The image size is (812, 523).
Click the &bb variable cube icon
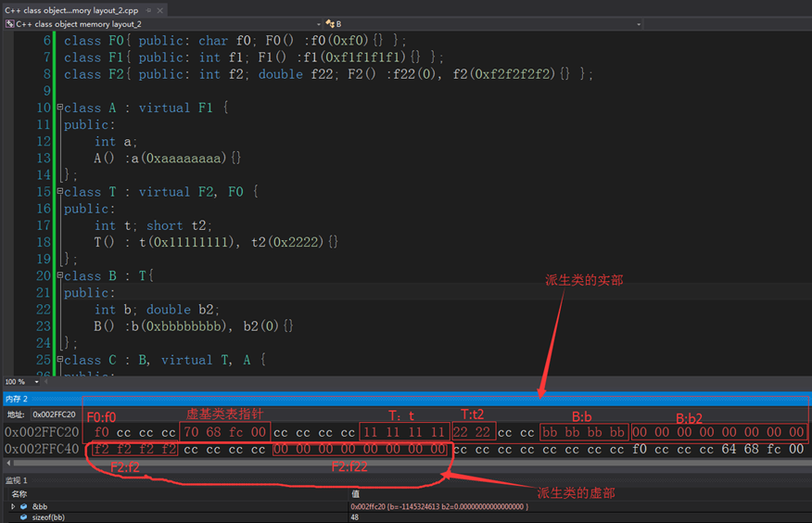pos(24,506)
